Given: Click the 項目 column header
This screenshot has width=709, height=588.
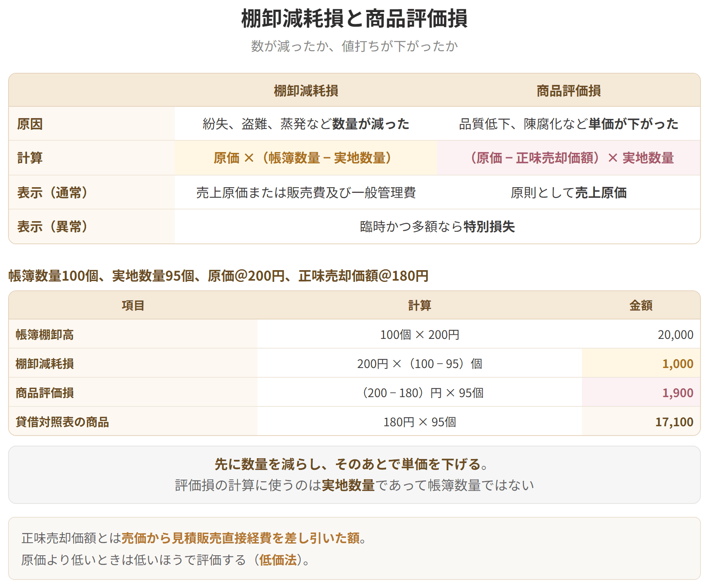Looking at the screenshot, I should [x=133, y=305].
